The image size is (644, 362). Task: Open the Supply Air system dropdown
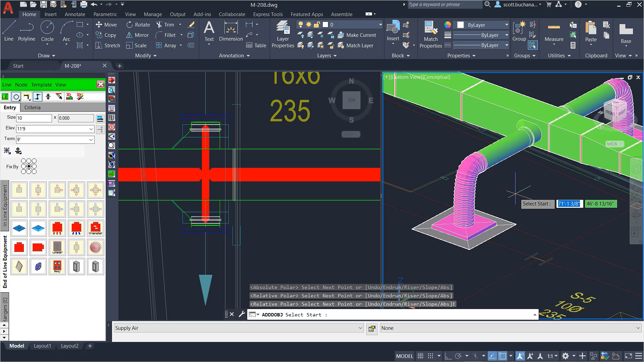360,328
